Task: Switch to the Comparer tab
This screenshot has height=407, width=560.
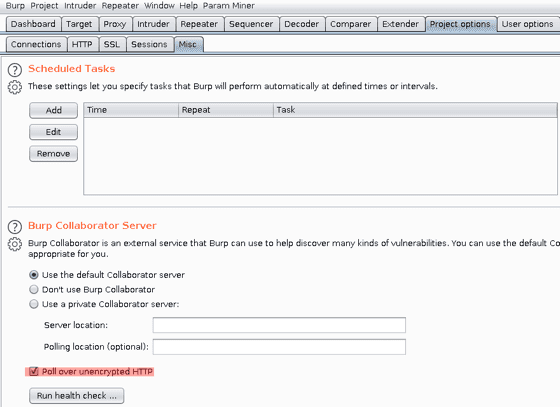Action: pyautogui.click(x=350, y=24)
